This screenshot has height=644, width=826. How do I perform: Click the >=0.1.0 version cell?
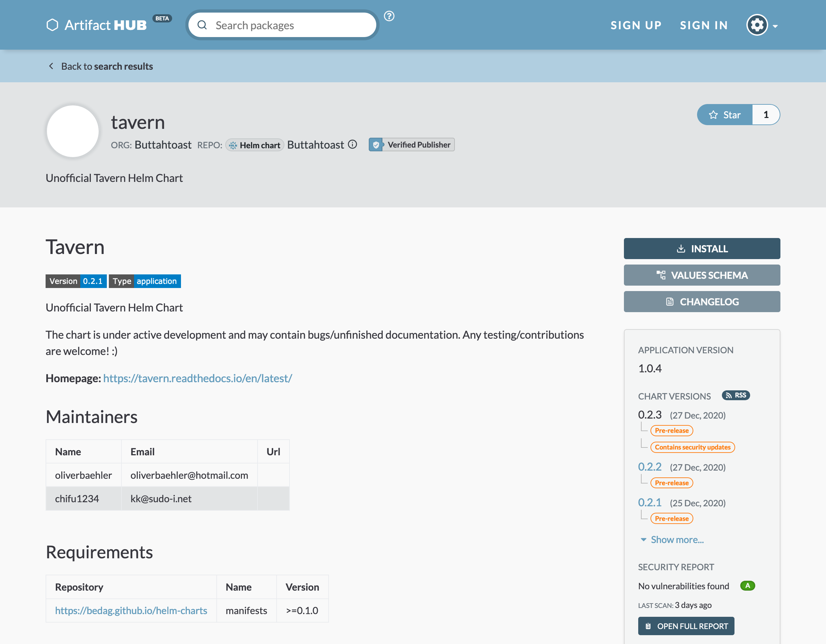tap(302, 611)
